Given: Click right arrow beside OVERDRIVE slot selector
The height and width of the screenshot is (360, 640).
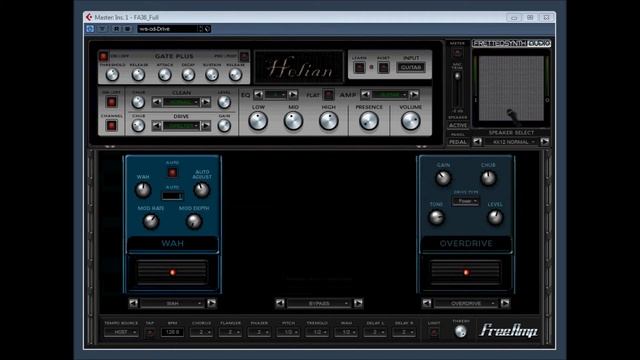Looking at the screenshot, I should tap(505, 303).
